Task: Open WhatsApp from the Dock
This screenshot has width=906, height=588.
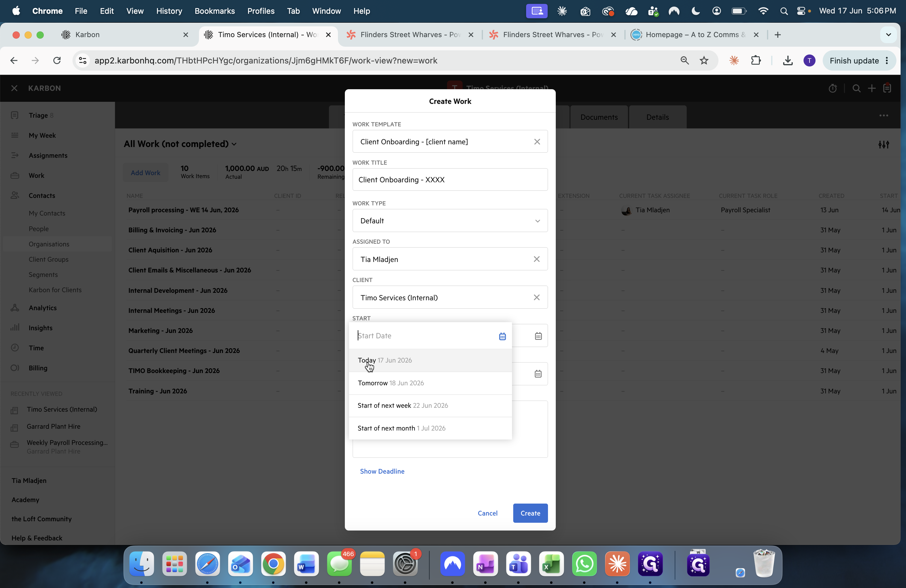Action: tap(584, 564)
